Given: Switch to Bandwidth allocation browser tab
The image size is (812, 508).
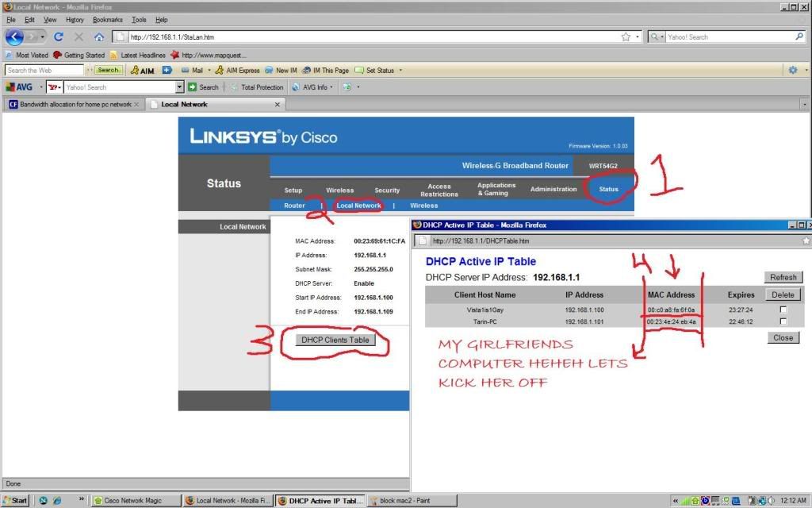Looking at the screenshot, I should tap(75, 104).
